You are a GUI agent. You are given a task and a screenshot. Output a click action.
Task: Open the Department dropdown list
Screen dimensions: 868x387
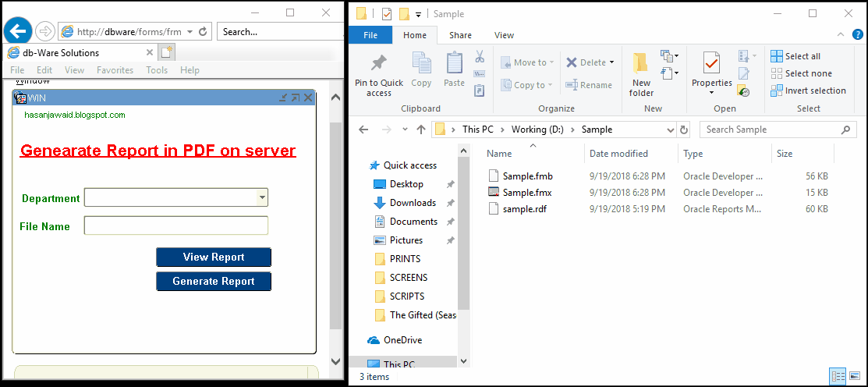click(x=262, y=197)
